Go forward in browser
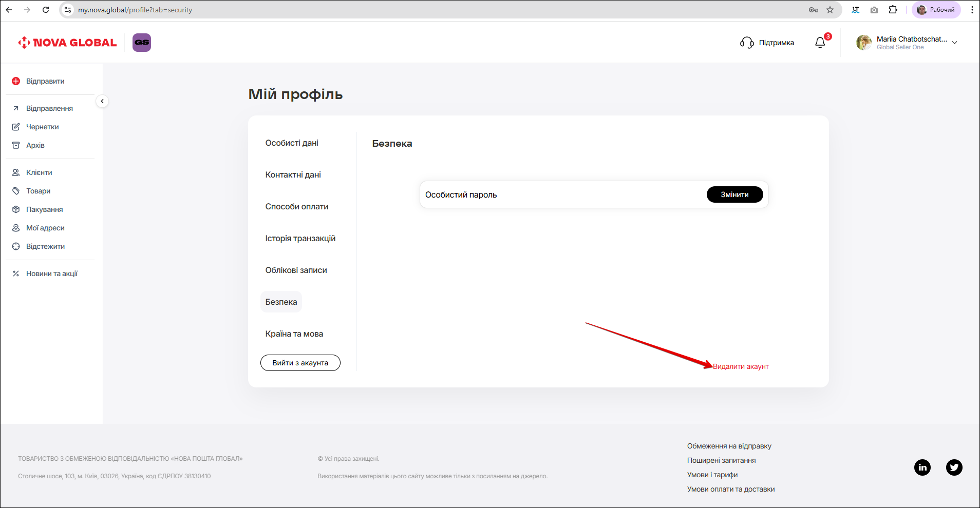The height and width of the screenshot is (508, 980). (x=27, y=10)
